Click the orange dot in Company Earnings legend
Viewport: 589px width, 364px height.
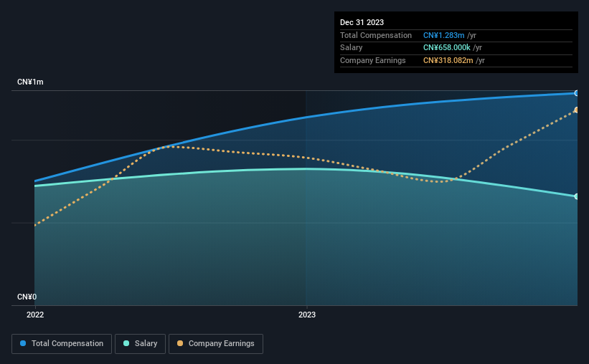(x=180, y=343)
